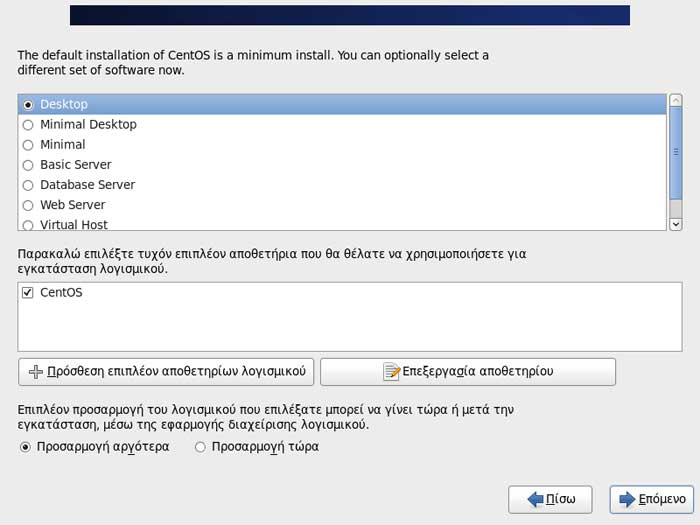Pick the Database Server option
Viewport: 700px width, 525px height.
pos(28,185)
